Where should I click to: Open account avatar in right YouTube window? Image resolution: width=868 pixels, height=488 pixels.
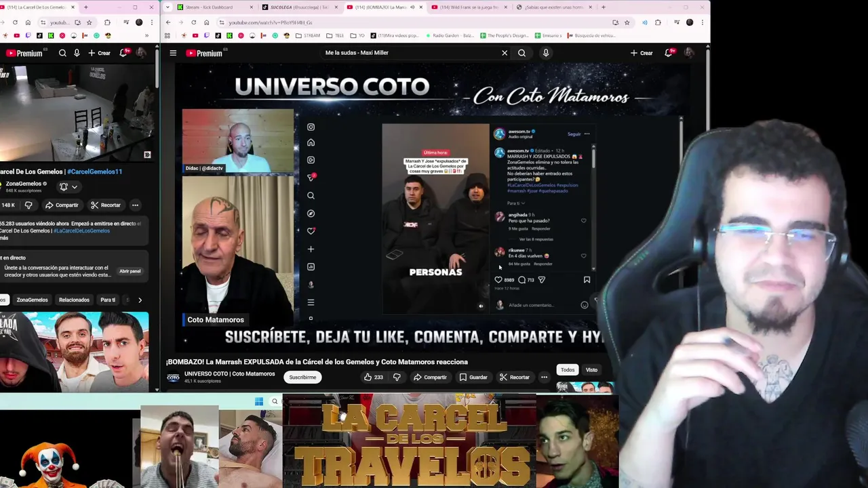tap(689, 53)
